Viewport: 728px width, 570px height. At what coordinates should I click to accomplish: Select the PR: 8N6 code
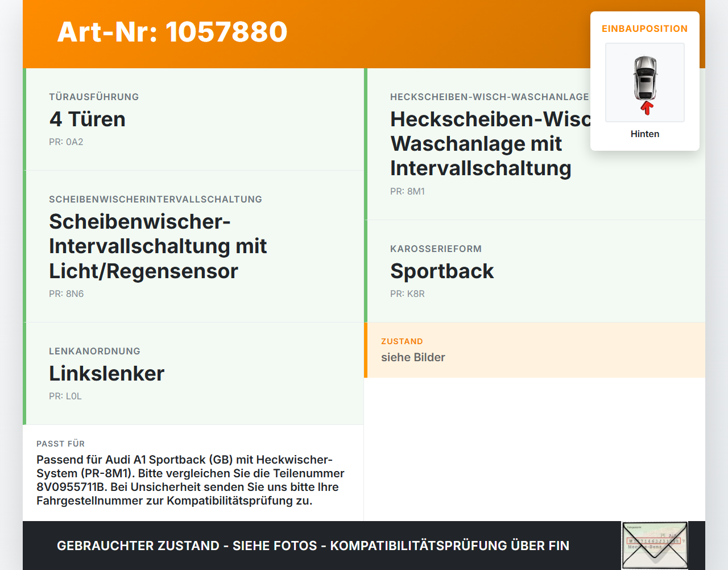(x=67, y=294)
